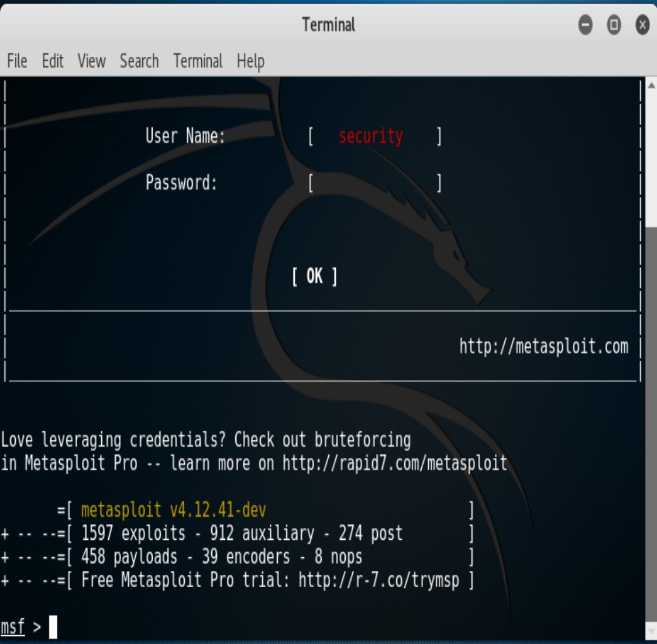Click the http://rapid7.com/metasploit URL
The width and height of the screenshot is (657, 644).
click(395, 463)
